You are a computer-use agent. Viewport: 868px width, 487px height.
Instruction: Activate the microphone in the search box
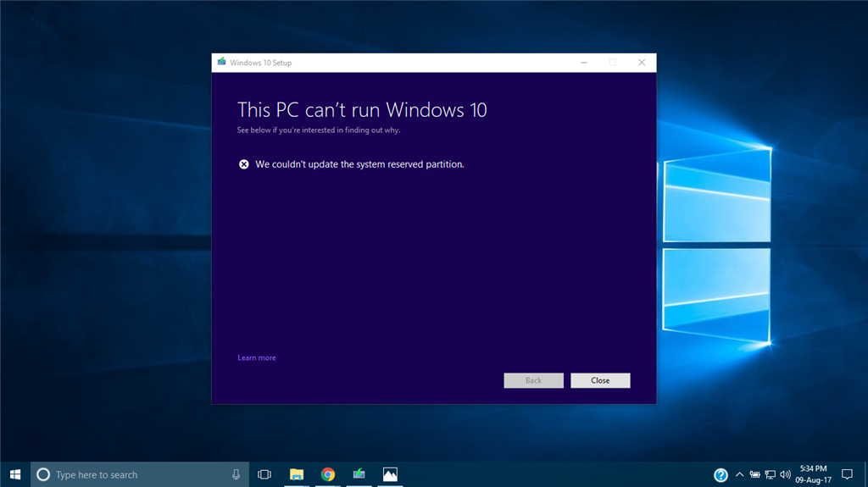tap(236, 474)
